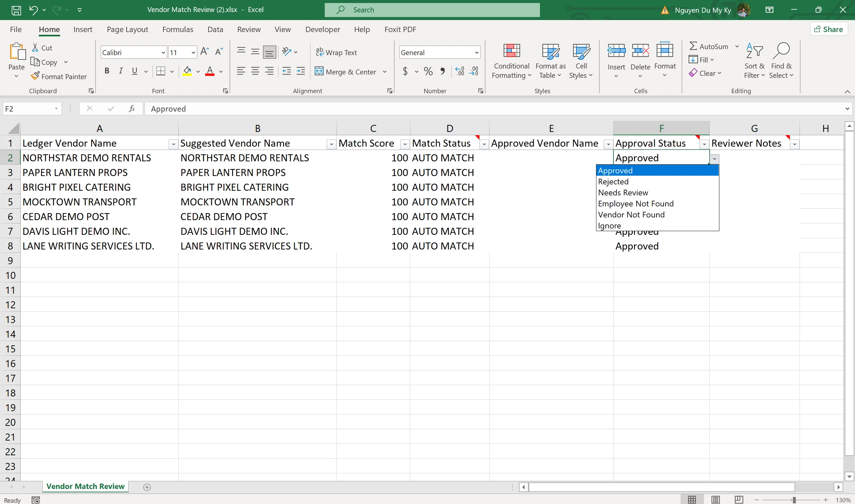The height and width of the screenshot is (504, 855).
Task: Activate the Format Painter
Action: coord(59,76)
